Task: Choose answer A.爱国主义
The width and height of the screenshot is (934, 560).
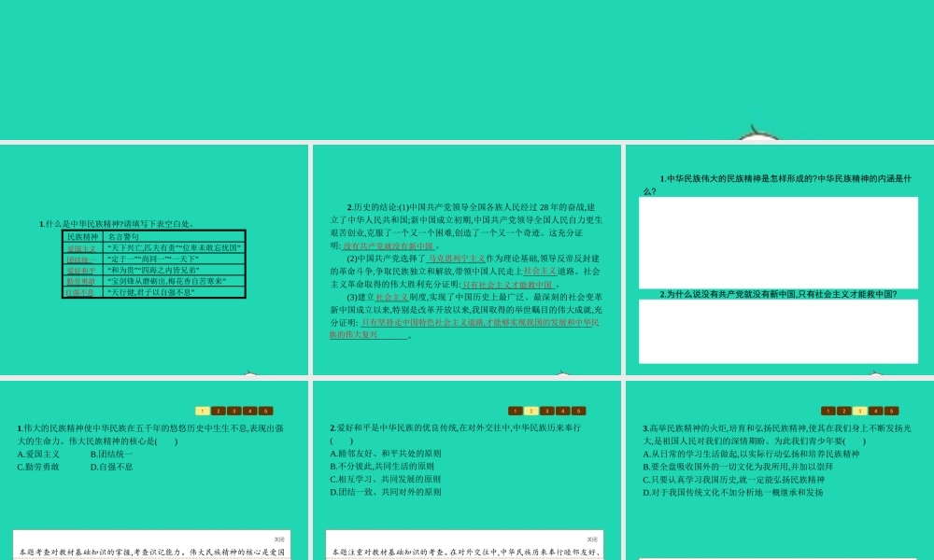Action: [x=38, y=455]
